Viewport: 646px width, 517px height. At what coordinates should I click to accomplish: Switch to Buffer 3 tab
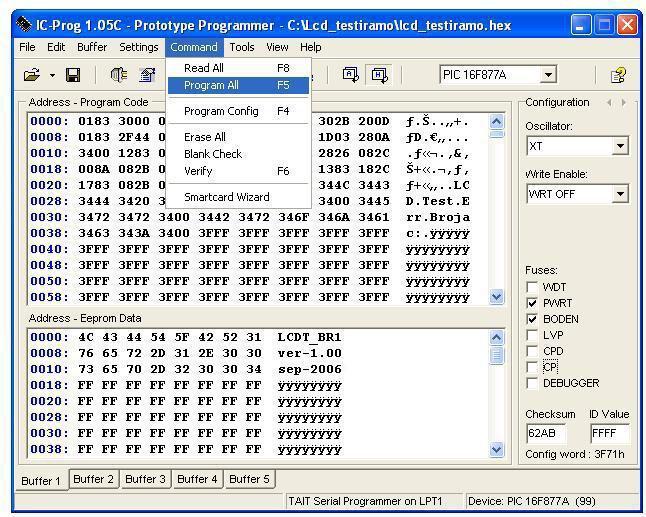click(145, 479)
